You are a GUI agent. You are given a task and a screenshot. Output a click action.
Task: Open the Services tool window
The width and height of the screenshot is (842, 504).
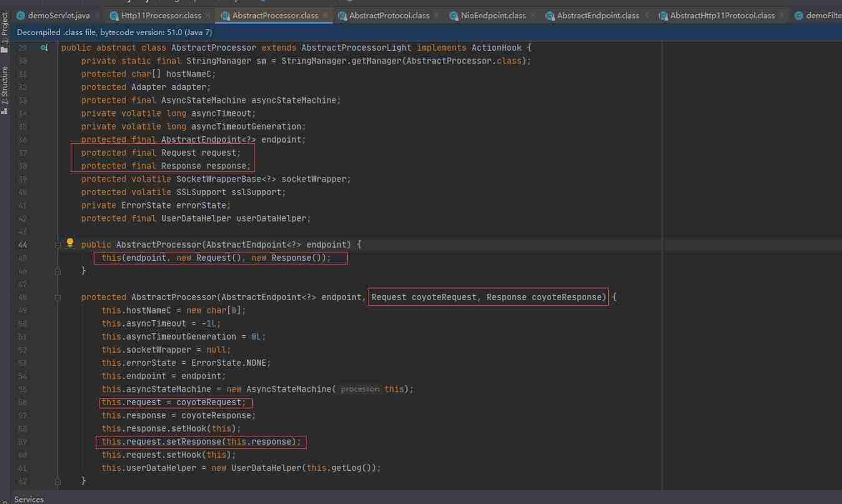29,499
